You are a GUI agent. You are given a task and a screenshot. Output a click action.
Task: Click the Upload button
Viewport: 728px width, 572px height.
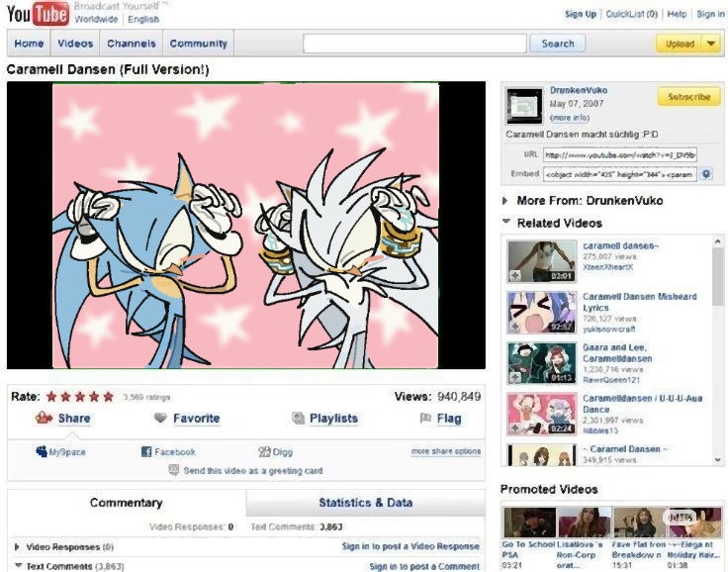point(681,44)
